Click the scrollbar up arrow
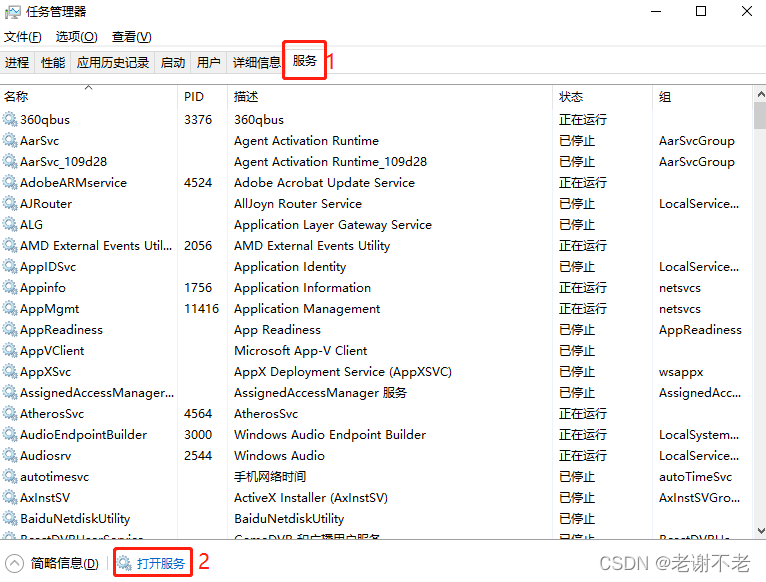 click(x=760, y=93)
